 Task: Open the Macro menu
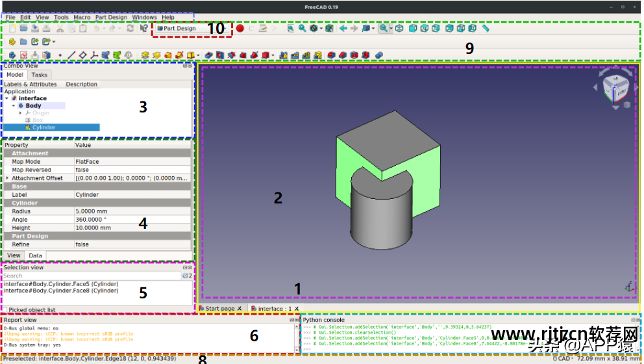82,18
